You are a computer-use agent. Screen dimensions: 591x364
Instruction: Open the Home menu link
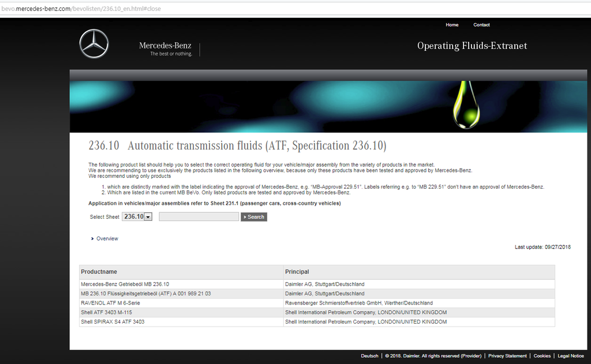coord(452,25)
